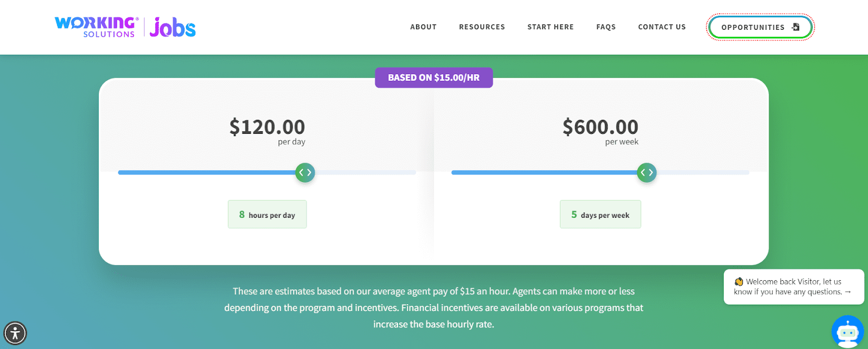
Task: Click the days per week slider handle
Action: (646, 172)
